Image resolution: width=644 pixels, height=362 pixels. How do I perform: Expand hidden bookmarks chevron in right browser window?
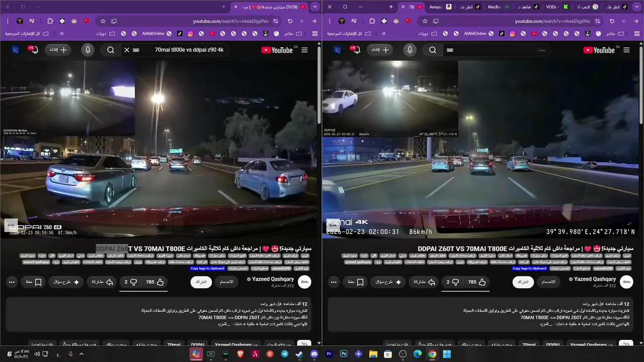tap(383, 34)
